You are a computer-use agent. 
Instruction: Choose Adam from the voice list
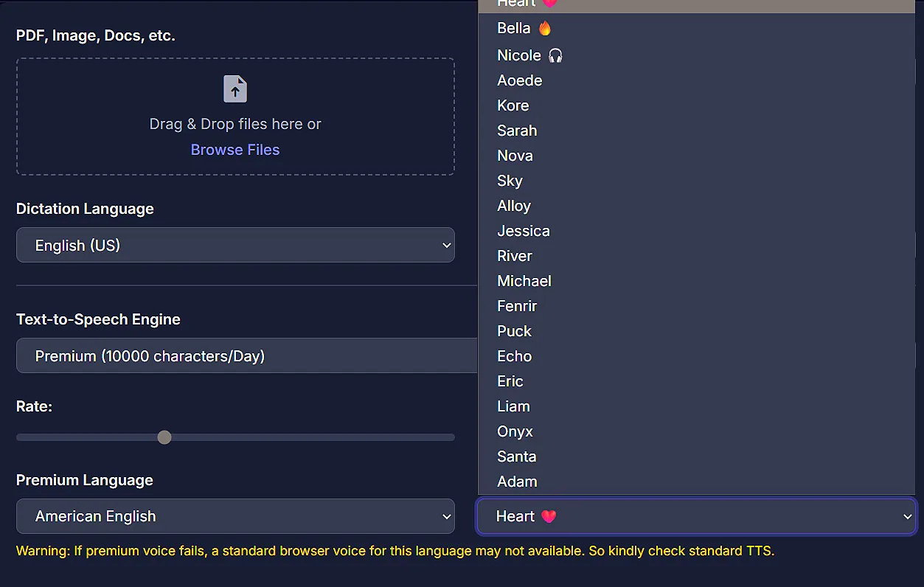(517, 482)
